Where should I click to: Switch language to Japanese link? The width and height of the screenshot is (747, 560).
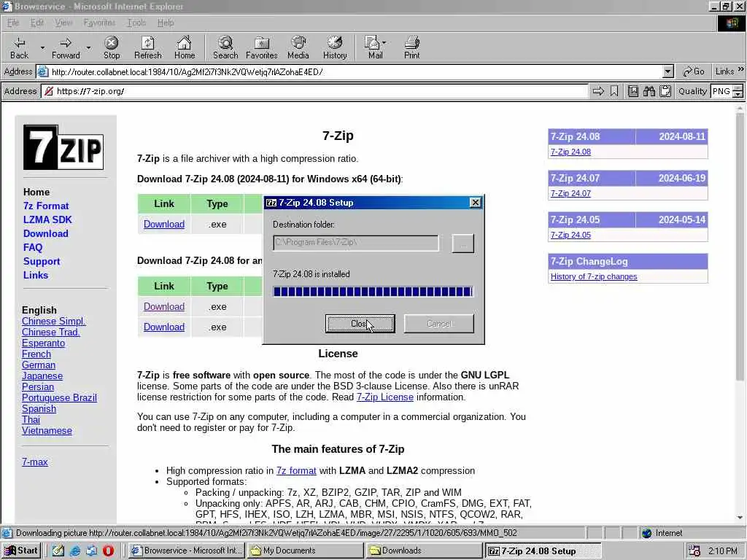42,376
